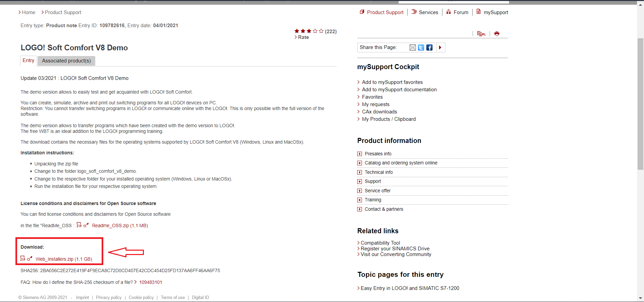Click the Forum people icon

click(x=448, y=12)
